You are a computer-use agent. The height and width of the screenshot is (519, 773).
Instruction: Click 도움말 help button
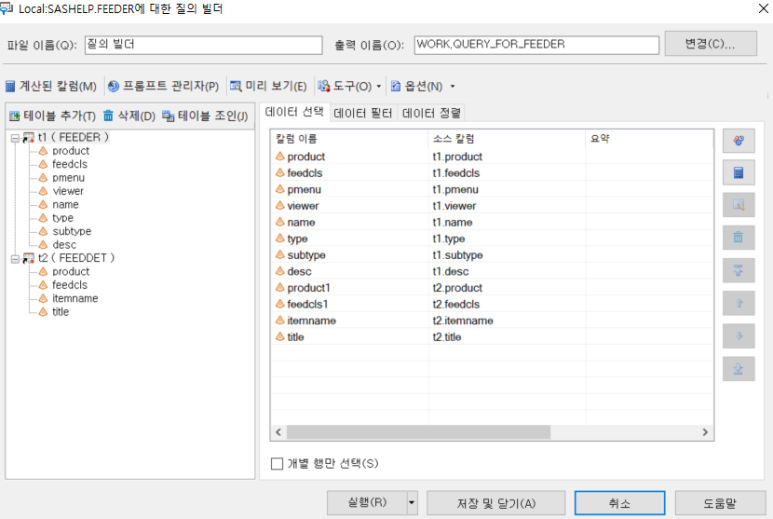[x=720, y=503]
